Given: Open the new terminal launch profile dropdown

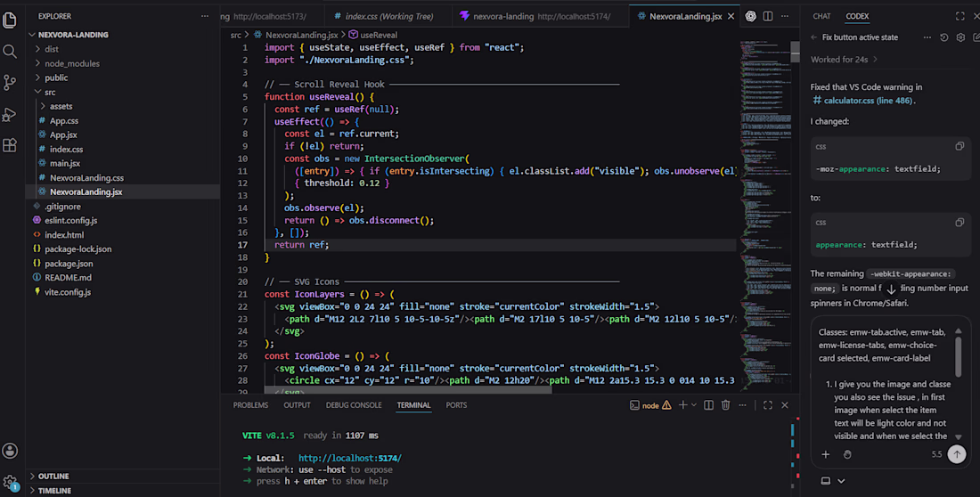Looking at the screenshot, I should (694, 405).
